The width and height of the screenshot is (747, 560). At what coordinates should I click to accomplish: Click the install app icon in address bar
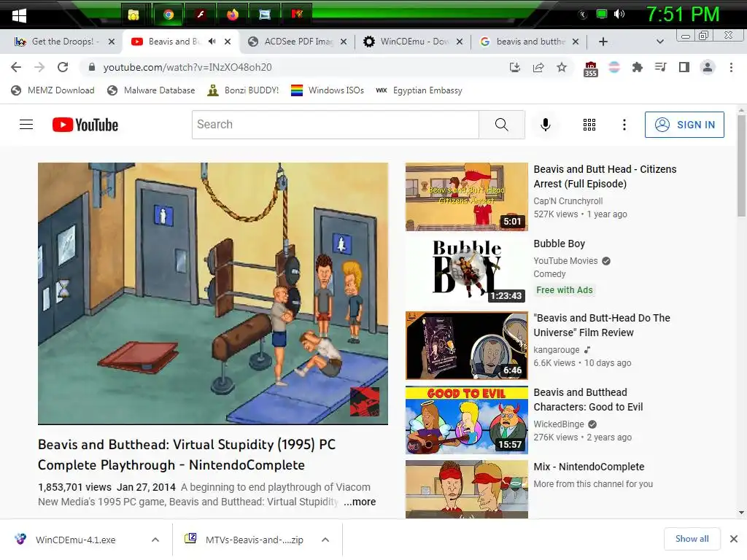click(515, 68)
